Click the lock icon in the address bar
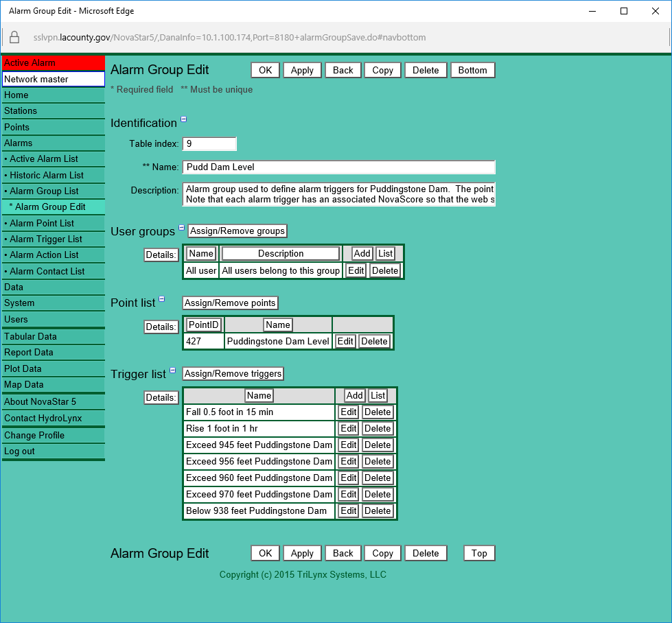The width and height of the screenshot is (672, 623). (x=15, y=38)
